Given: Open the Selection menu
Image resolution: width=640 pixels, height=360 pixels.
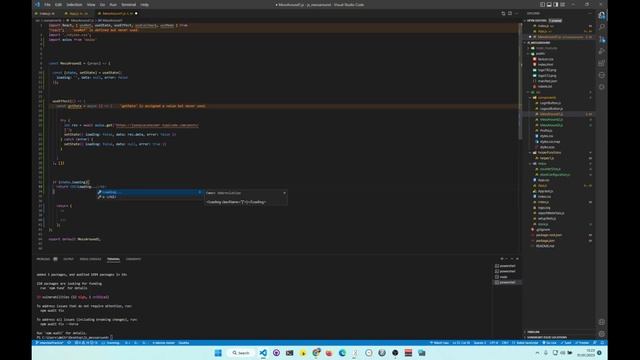Looking at the screenshot, I should point(74,4).
